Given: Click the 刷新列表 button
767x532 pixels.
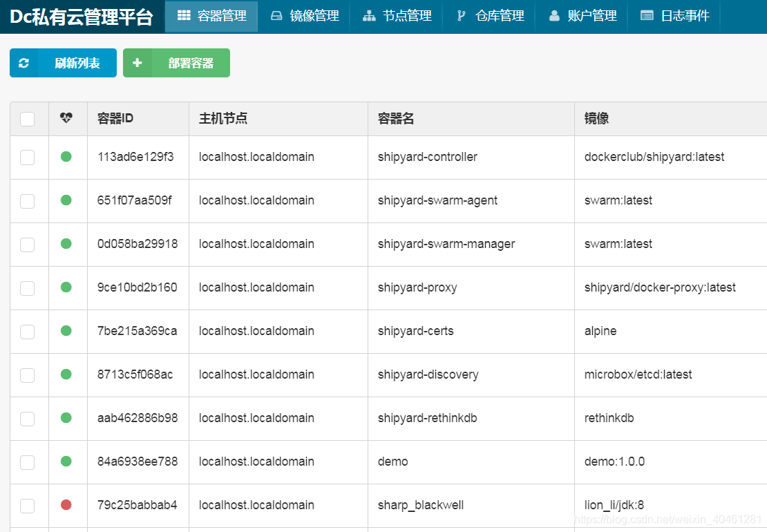Looking at the screenshot, I should click(63, 62).
